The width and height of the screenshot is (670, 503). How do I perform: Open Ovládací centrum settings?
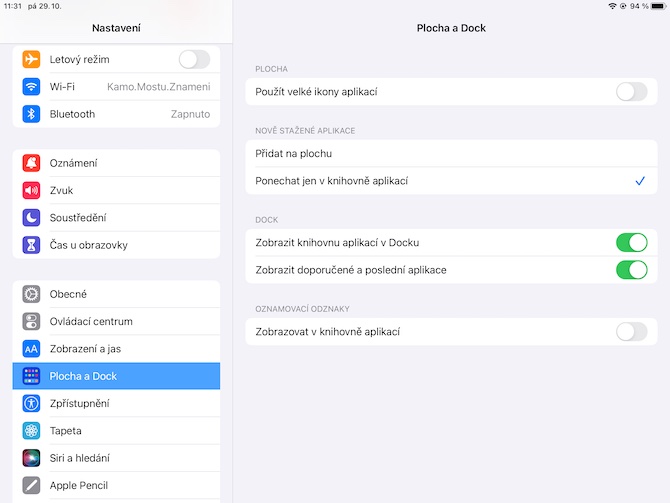(x=116, y=321)
